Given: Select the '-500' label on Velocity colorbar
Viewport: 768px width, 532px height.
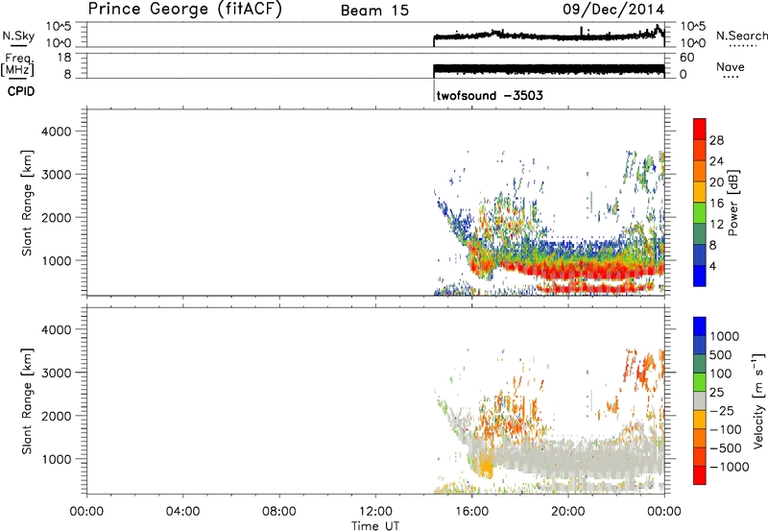Looking at the screenshot, I should pyautogui.click(x=726, y=447).
